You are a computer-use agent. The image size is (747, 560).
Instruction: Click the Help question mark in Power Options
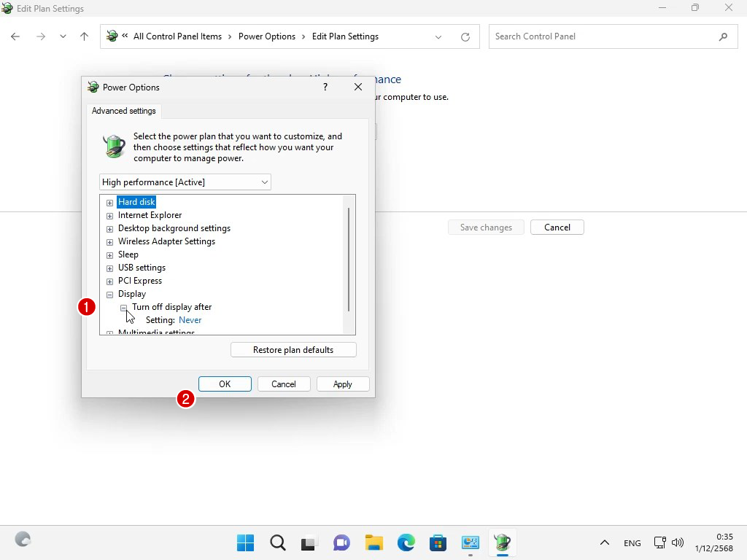pos(325,87)
